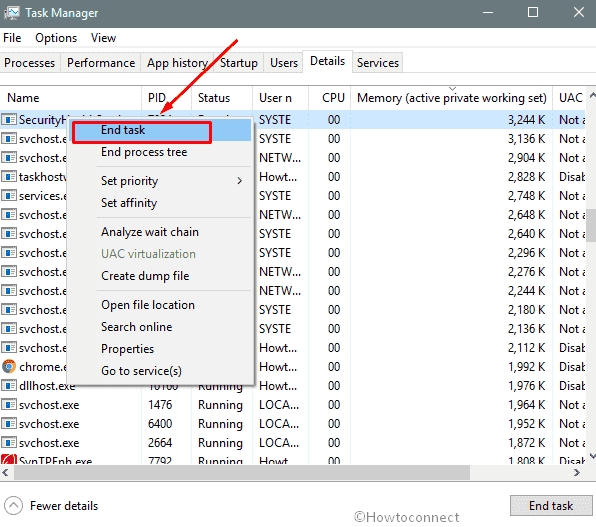The height and width of the screenshot is (527, 596).
Task: Click the services.exe process icon
Action: click(9, 196)
